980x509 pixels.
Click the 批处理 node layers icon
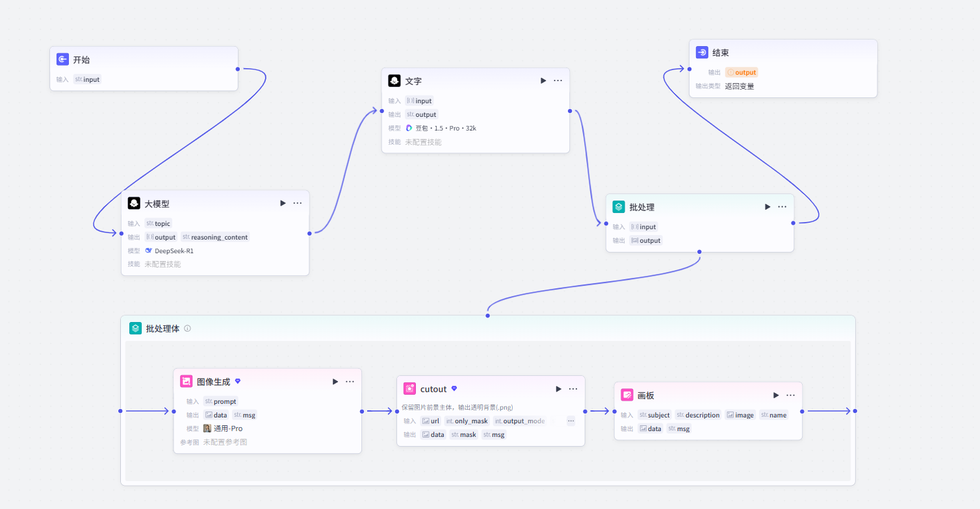[619, 206]
